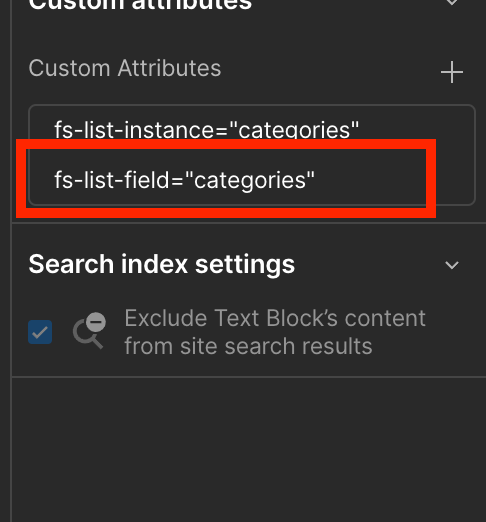Click the search-exclude magnifier icon
This screenshot has height=522, width=486.
pos(89,331)
